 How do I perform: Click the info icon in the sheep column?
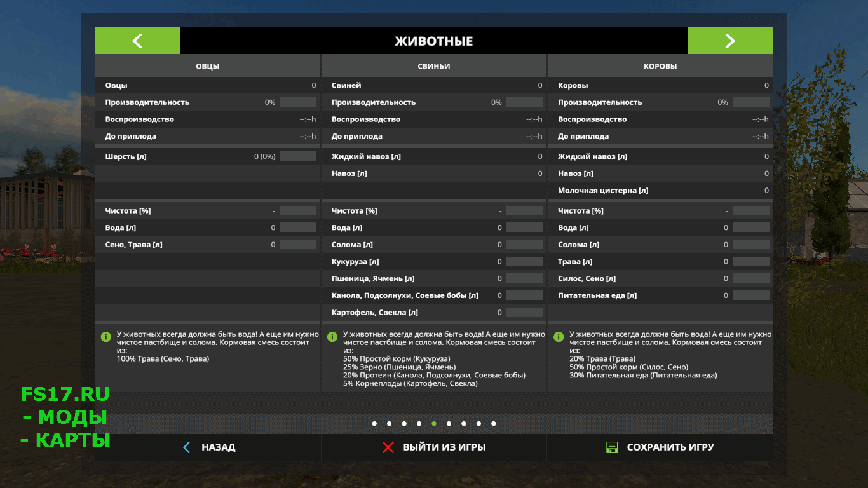pos(105,336)
